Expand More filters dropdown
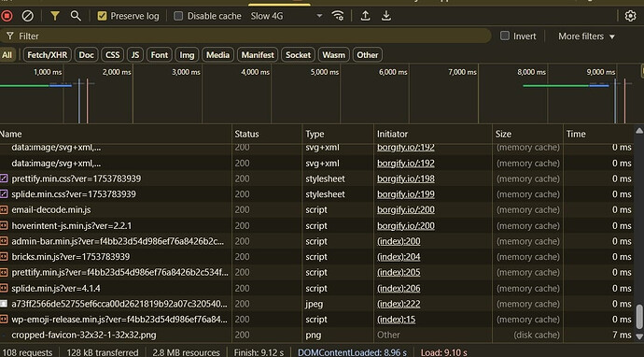644x357 pixels. tap(586, 36)
